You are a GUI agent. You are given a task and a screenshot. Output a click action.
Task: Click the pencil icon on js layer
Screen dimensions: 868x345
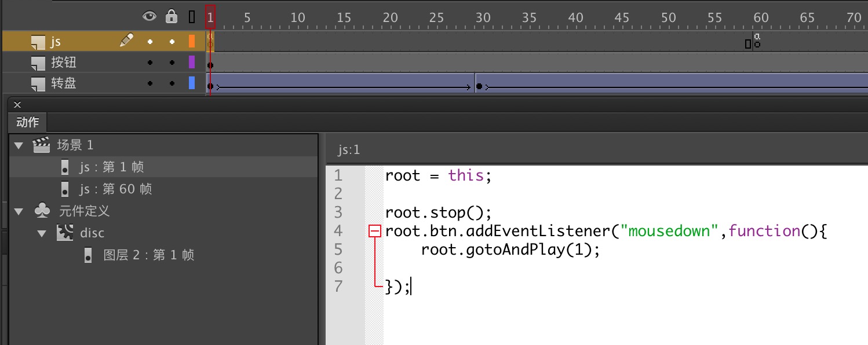coord(126,41)
